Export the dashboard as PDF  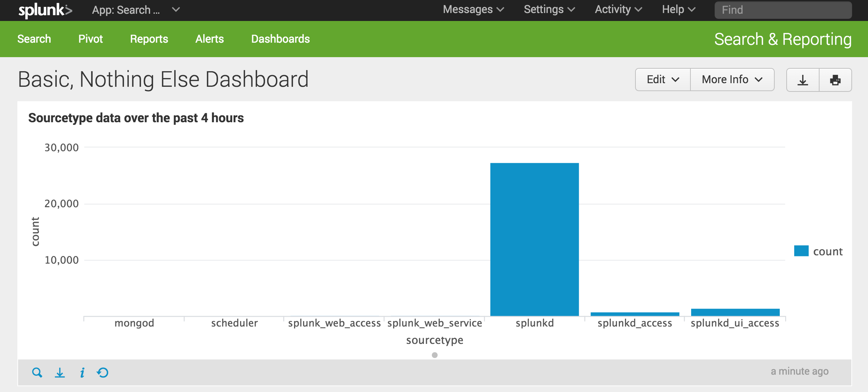(802, 80)
